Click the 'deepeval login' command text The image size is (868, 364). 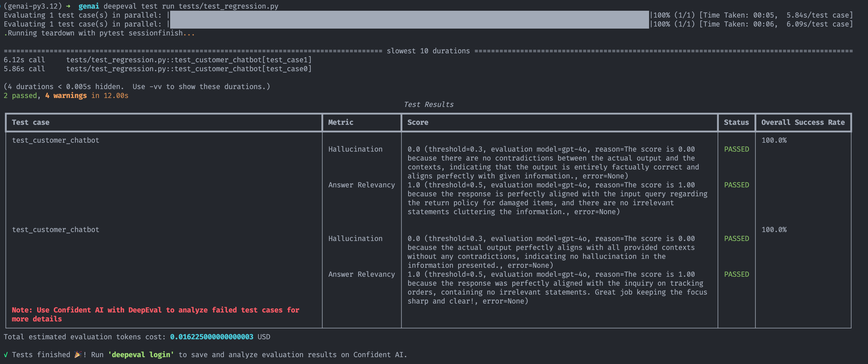[x=141, y=354]
